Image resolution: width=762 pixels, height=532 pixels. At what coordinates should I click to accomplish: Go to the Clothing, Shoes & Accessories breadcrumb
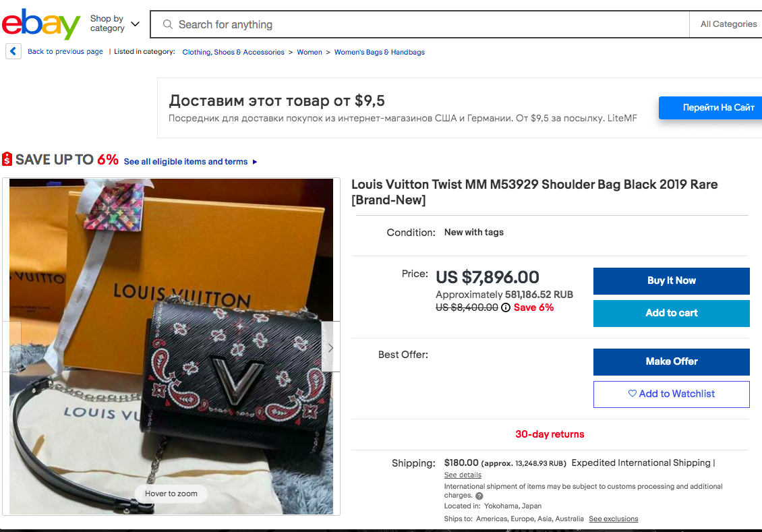(x=233, y=52)
